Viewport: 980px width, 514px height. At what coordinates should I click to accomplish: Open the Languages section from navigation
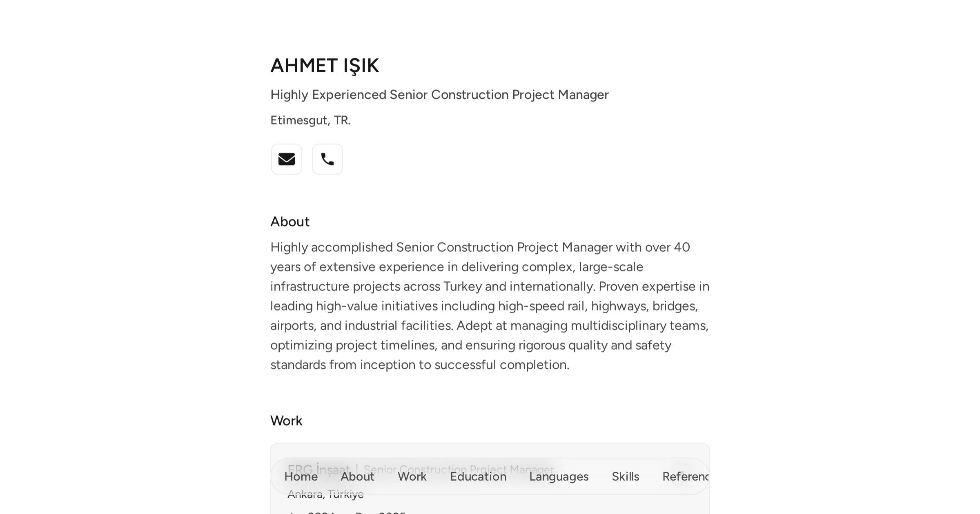pyautogui.click(x=559, y=476)
